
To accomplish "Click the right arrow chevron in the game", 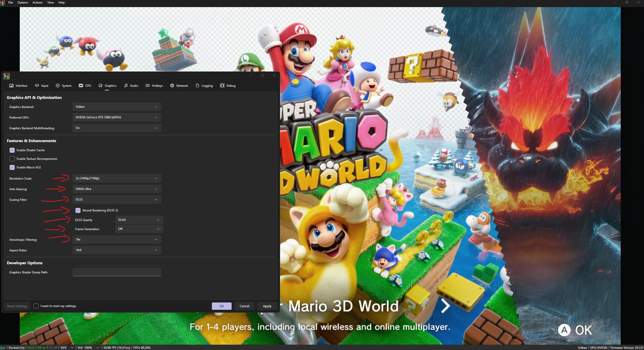I will point(445,306).
